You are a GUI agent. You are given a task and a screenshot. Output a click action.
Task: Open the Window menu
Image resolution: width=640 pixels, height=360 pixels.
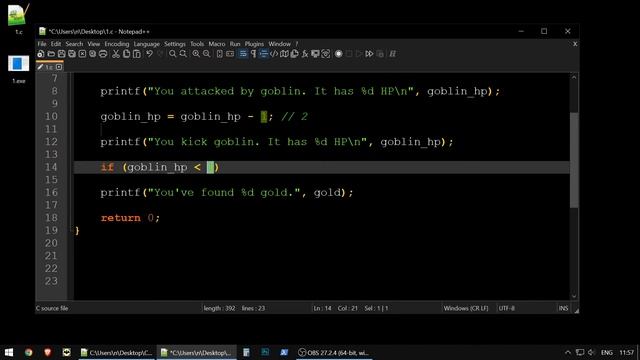pos(280,44)
